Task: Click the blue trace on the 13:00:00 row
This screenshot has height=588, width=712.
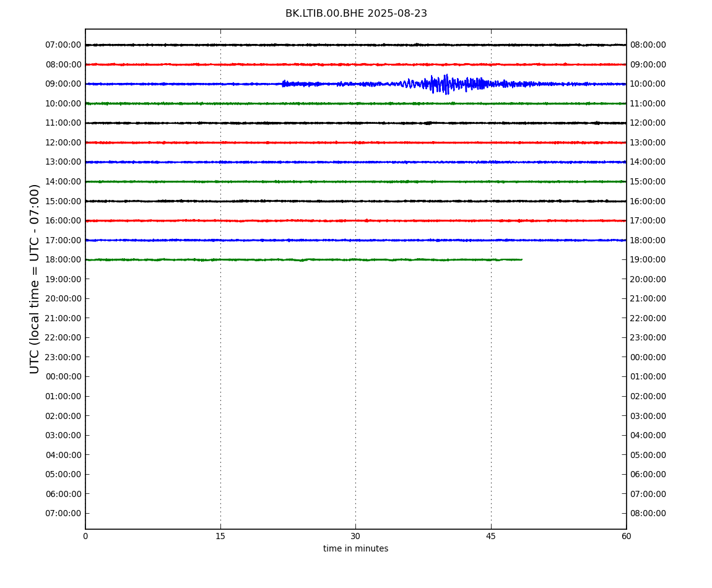Action: 355,162
